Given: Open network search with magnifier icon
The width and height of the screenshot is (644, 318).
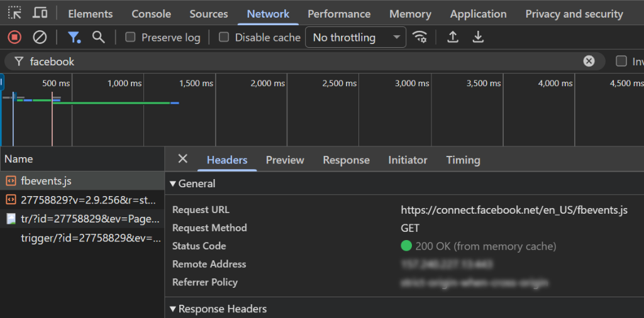Looking at the screenshot, I should (98, 37).
